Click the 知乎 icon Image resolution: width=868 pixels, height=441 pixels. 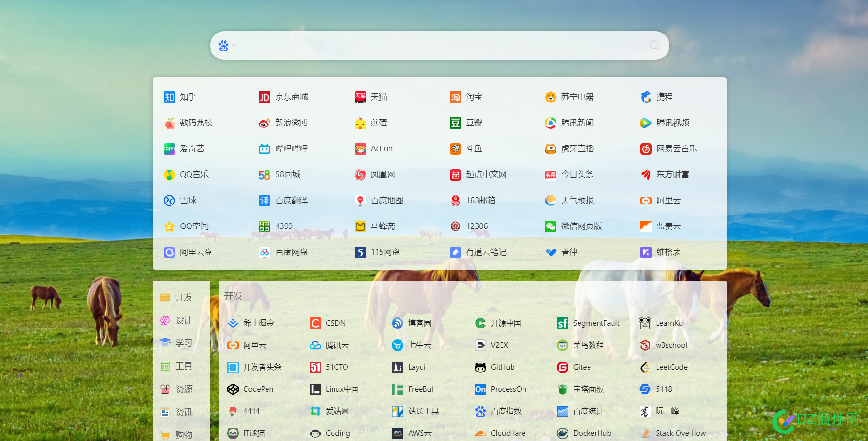(x=169, y=97)
